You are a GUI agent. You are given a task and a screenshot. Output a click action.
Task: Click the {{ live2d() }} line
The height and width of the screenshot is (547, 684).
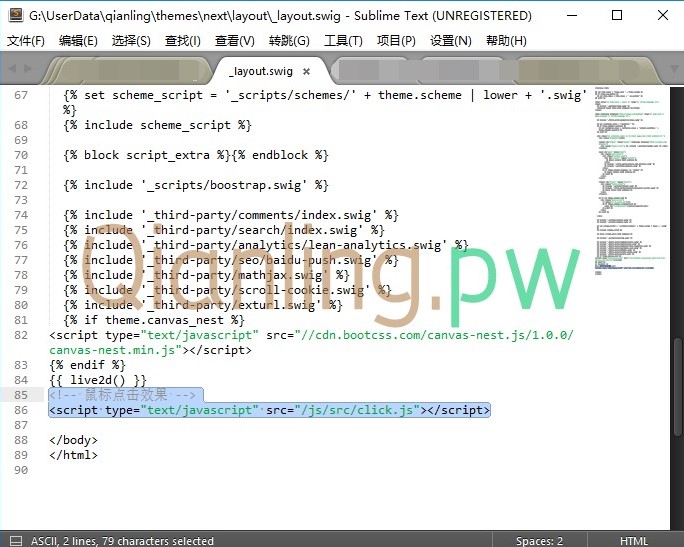pyautogui.click(x=98, y=380)
